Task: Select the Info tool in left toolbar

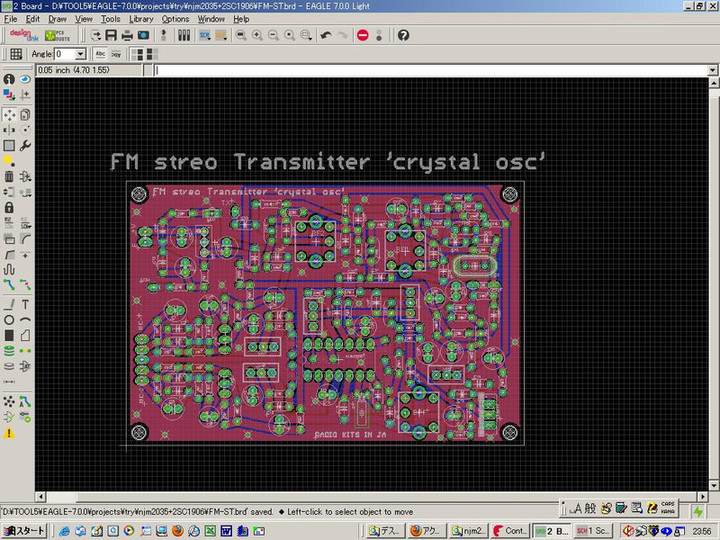Action: tap(9, 79)
